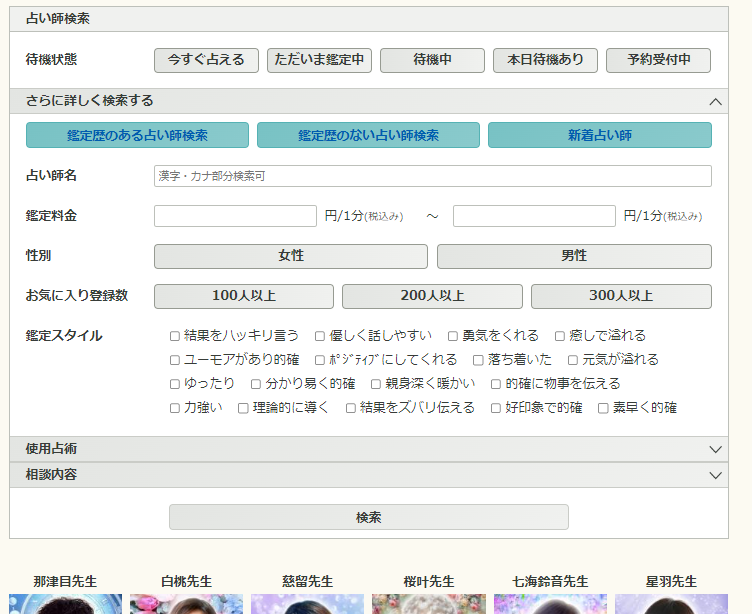752x614 pixels.
Task: Enable the 落ち着いた style checkbox
Action: 478,360
